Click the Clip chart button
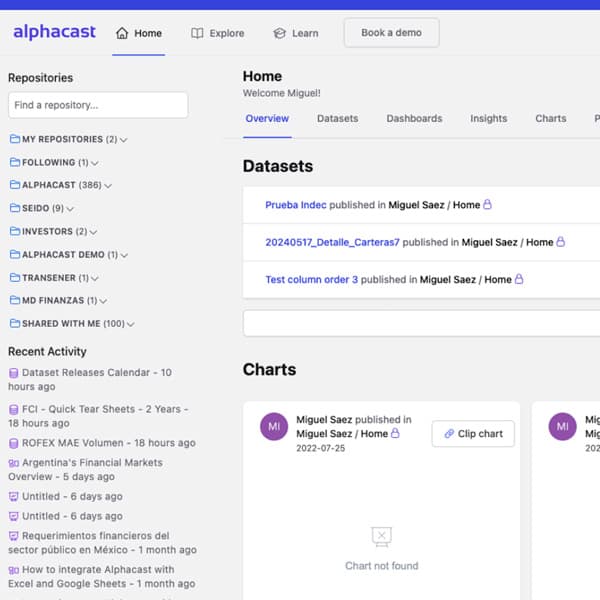The image size is (600, 600). point(473,434)
